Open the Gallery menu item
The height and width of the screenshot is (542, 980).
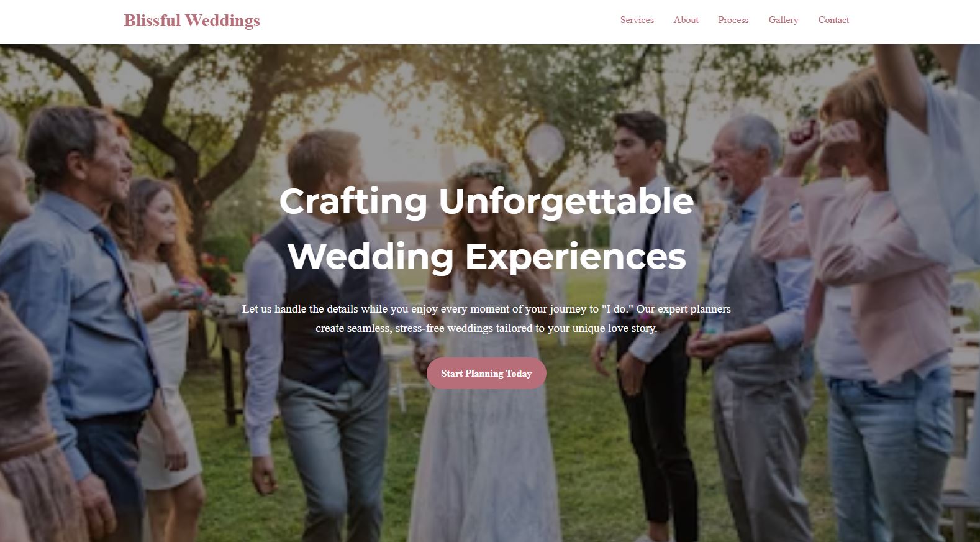click(783, 20)
